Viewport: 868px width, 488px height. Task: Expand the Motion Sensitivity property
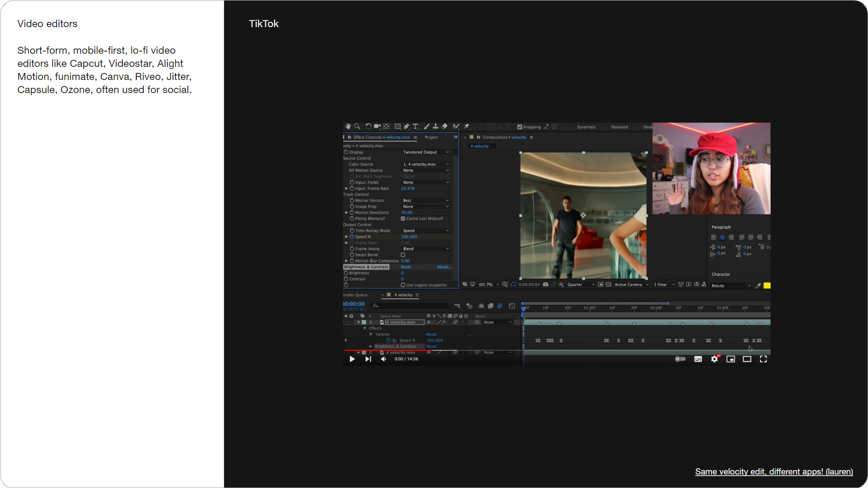coord(346,213)
